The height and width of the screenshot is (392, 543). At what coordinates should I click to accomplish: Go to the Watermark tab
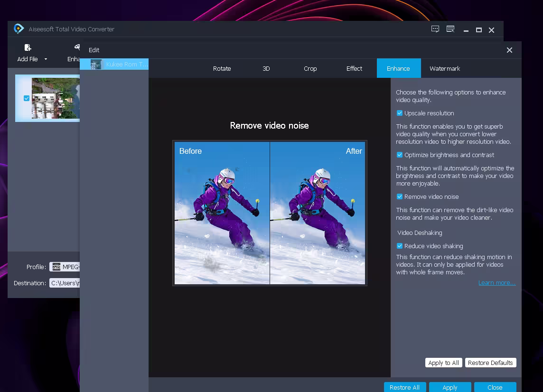tap(445, 68)
